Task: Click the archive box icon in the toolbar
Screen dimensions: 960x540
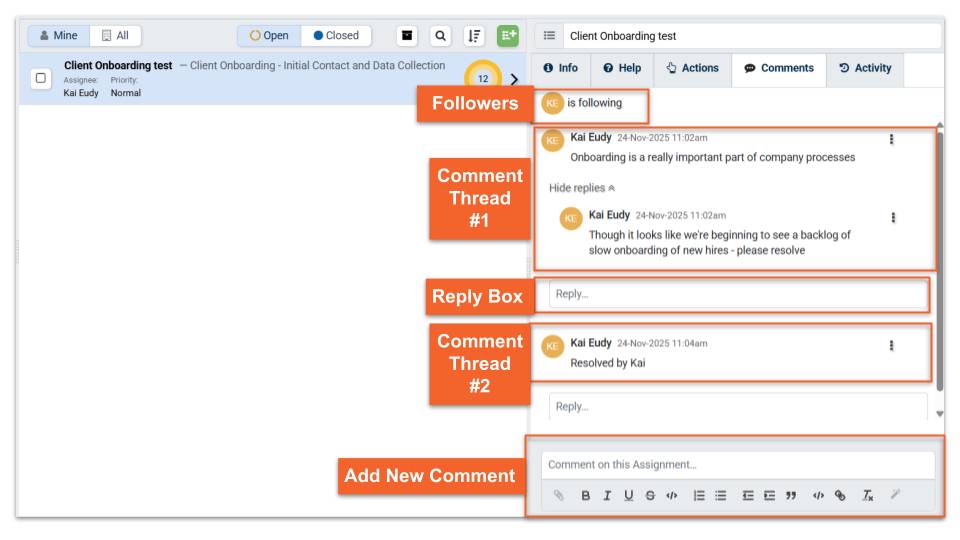Action: 407,36
